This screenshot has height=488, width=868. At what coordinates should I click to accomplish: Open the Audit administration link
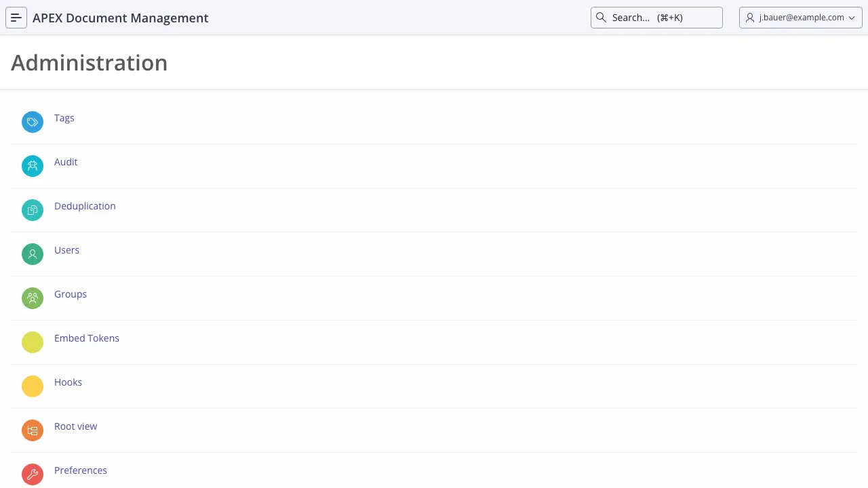(66, 162)
